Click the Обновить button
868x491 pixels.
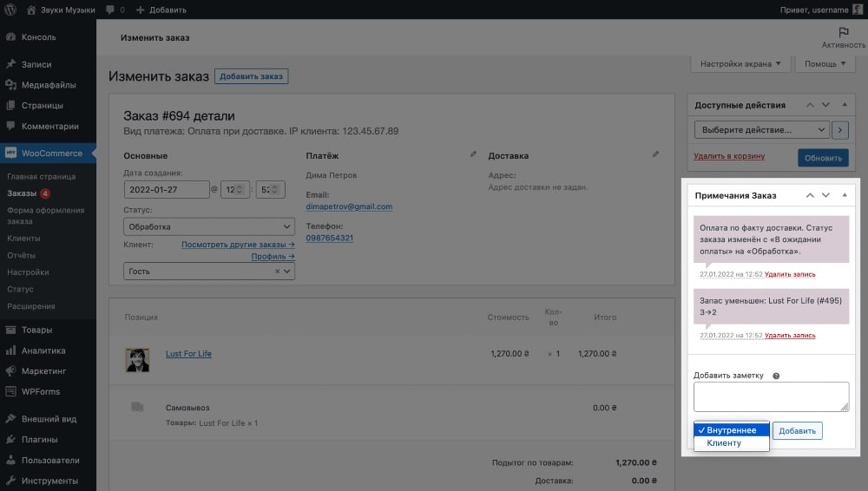pos(823,158)
